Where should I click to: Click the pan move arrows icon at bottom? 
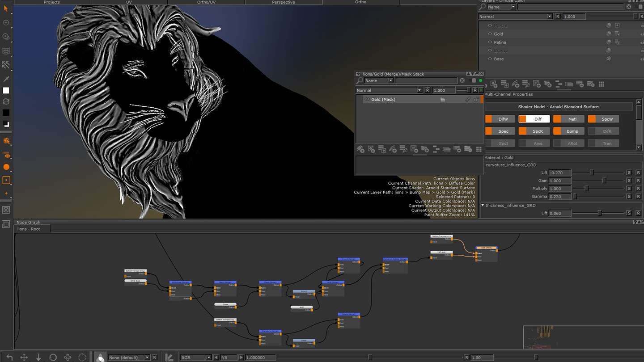pyautogui.click(x=24, y=357)
